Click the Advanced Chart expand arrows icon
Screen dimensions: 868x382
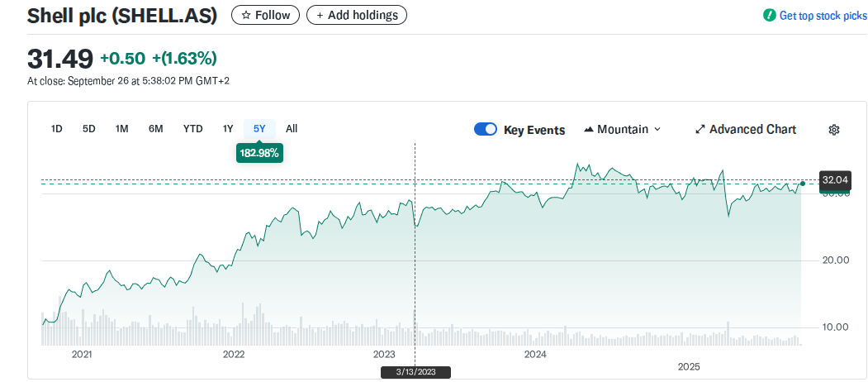click(x=700, y=129)
